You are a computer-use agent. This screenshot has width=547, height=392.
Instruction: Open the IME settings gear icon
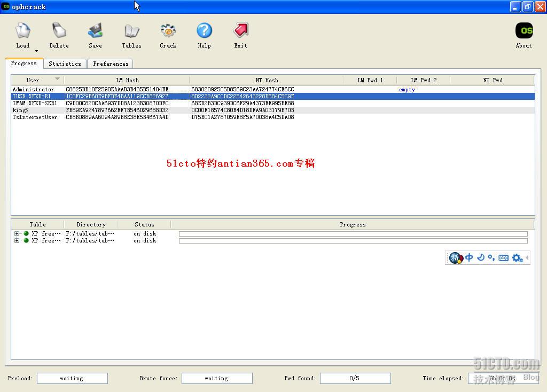pos(517,258)
